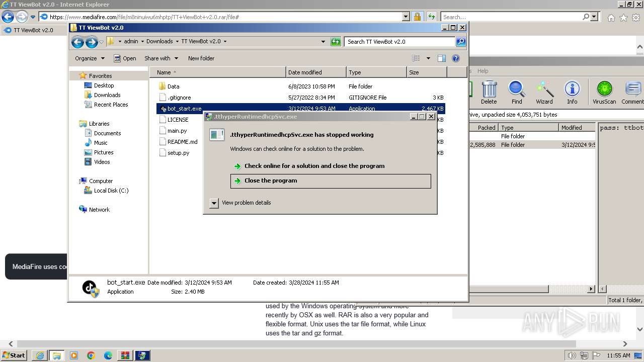Open the Data folder

[x=173, y=86]
